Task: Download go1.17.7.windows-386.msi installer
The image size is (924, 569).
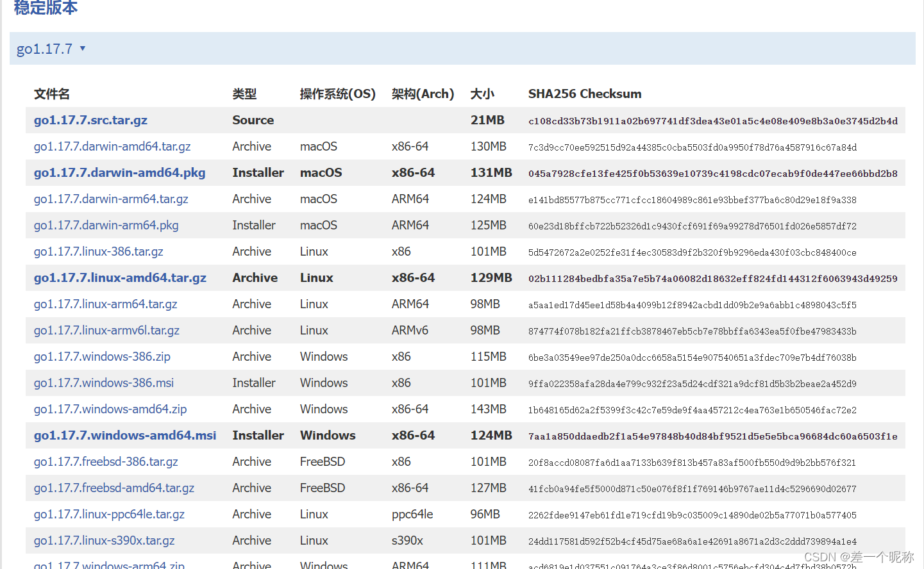Action: pos(103,383)
